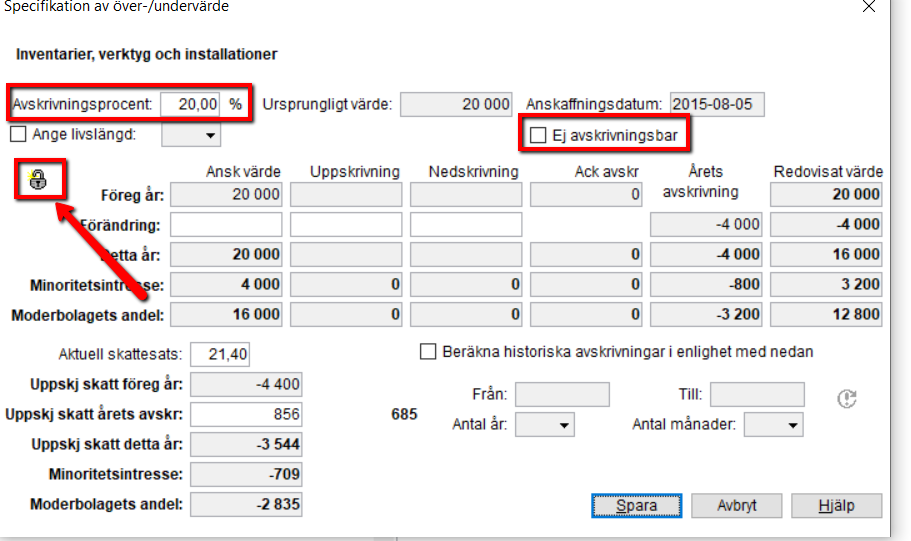Close the Specifikation dialog window
Screen dimensions: 911x541
869,7
